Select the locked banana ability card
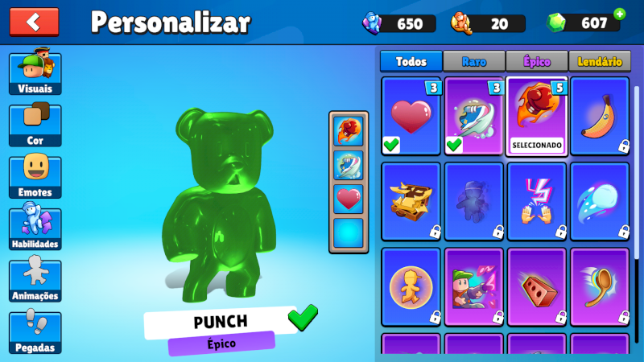 pos(600,116)
